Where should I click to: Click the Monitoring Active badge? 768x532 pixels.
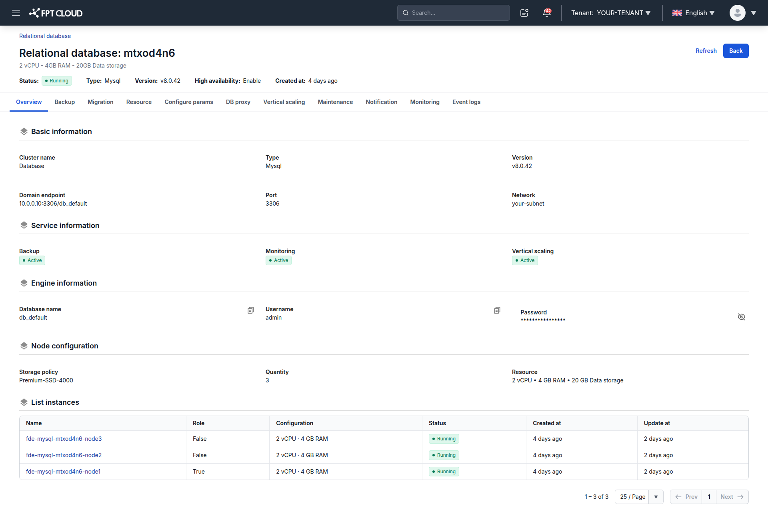[278, 260]
